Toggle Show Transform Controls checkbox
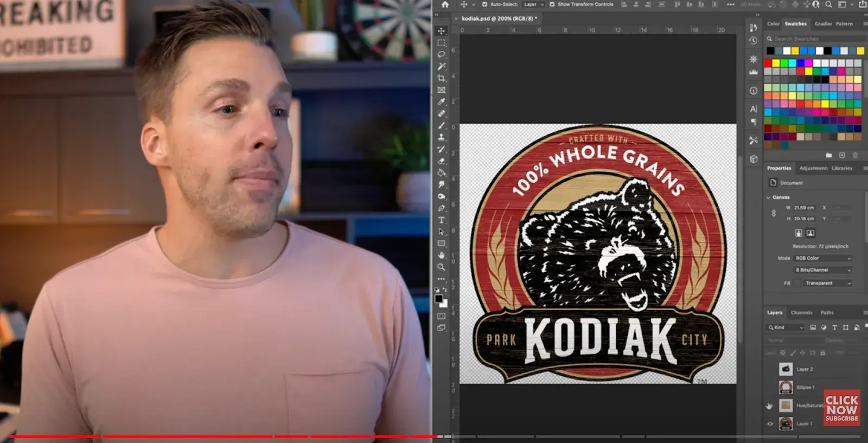868x443 pixels. [552, 4]
